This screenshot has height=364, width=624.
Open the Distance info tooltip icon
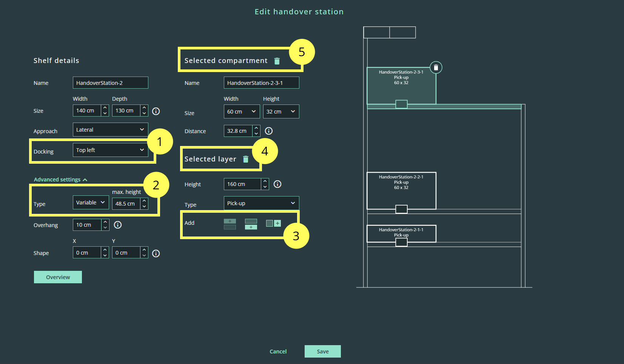pyautogui.click(x=268, y=131)
